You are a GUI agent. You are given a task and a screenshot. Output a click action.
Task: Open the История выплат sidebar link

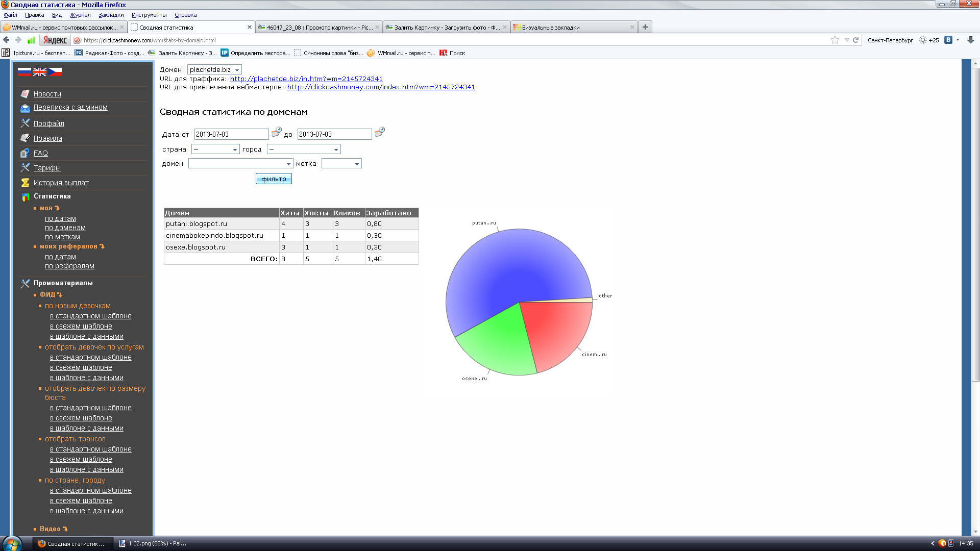click(61, 183)
